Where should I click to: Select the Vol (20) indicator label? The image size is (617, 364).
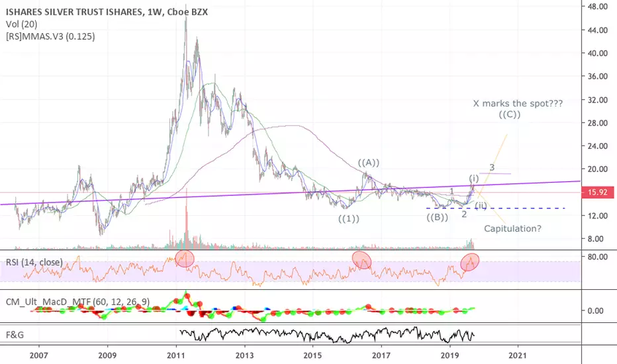point(22,24)
